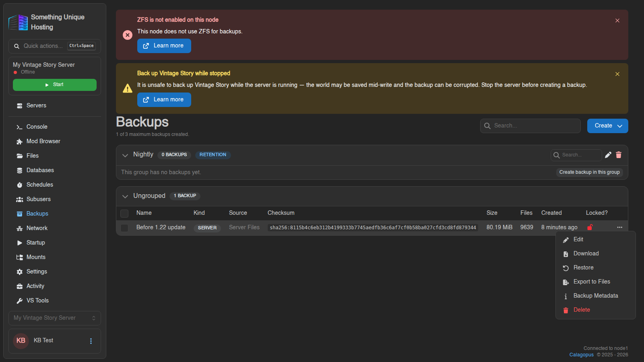
Task: Open VS Tools page
Action: pyautogui.click(x=55, y=300)
